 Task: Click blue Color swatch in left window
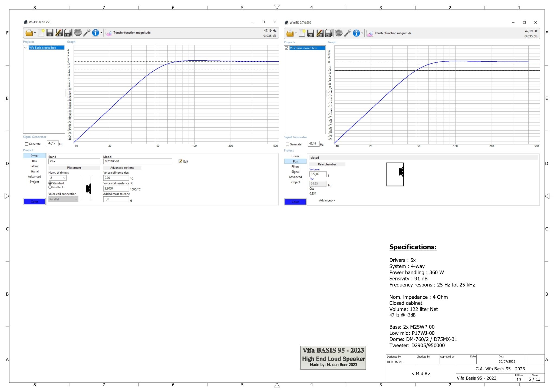[34, 202]
